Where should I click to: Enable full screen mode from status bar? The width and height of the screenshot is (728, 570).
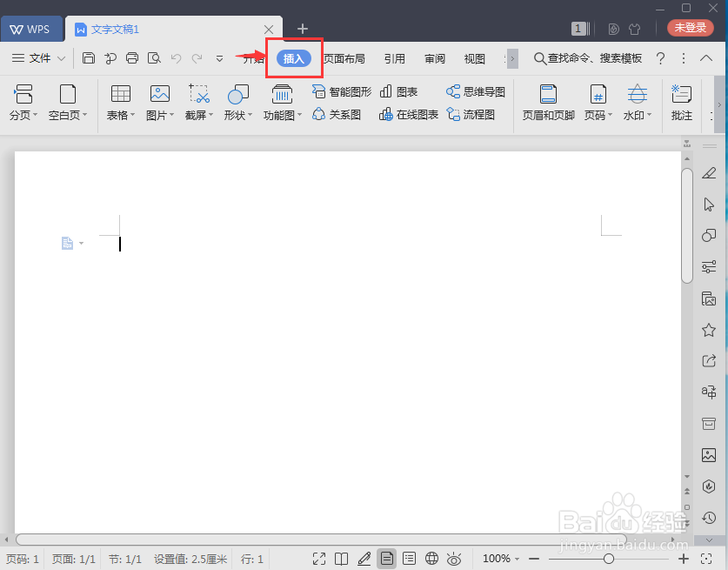click(x=319, y=559)
